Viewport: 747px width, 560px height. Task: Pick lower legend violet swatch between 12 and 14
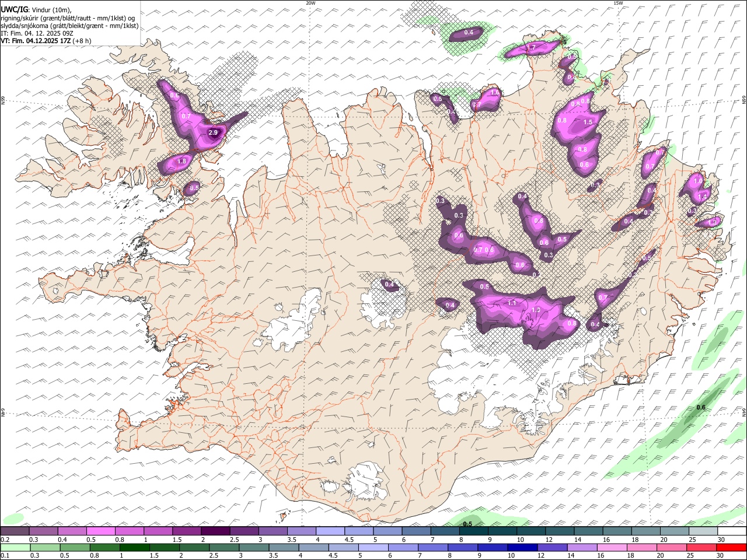(552, 547)
